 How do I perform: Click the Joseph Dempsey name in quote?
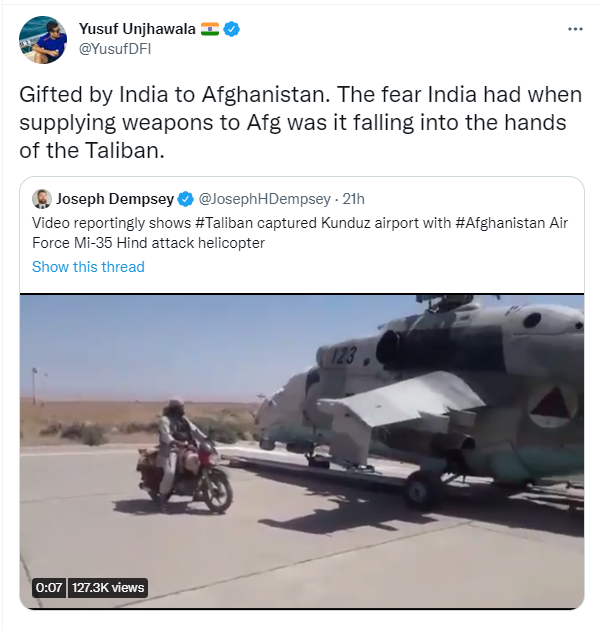(115, 199)
